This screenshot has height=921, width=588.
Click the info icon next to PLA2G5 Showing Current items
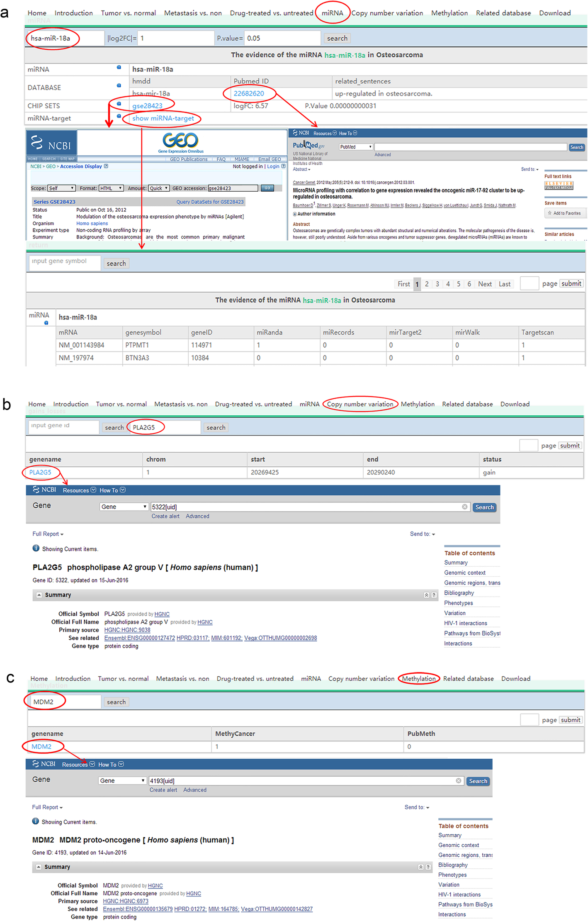coord(36,548)
